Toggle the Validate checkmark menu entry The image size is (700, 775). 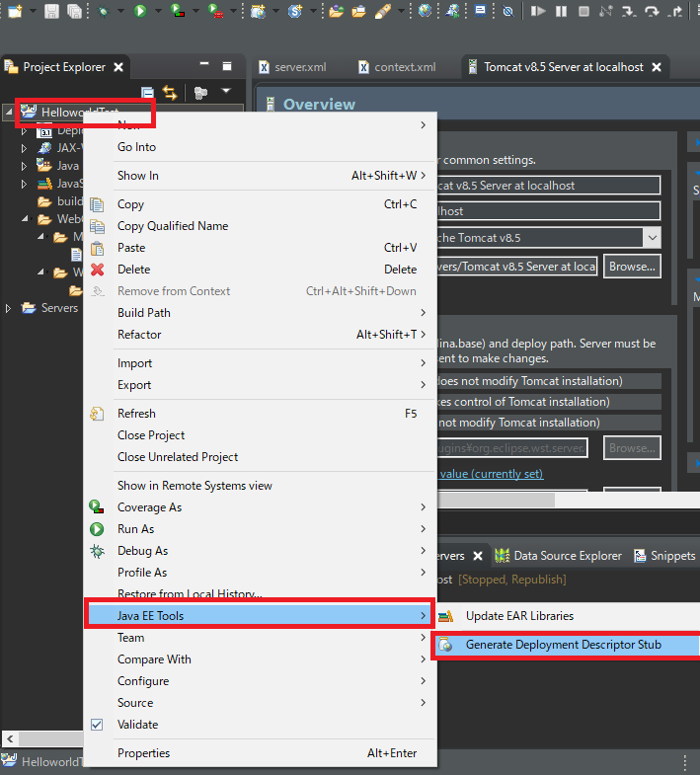tap(260, 725)
